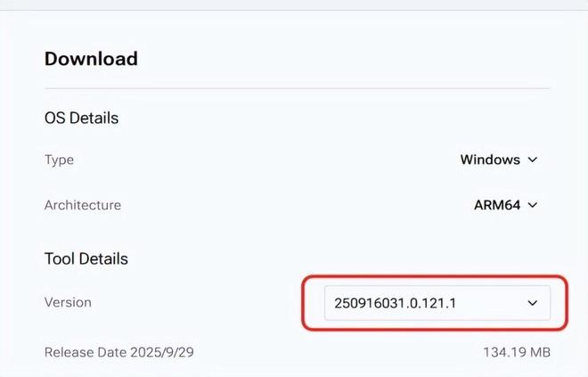Click the word Windows in Type row
Image resolution: width=588 pixels, height=377 pixels.
click(x=490, y=160)
